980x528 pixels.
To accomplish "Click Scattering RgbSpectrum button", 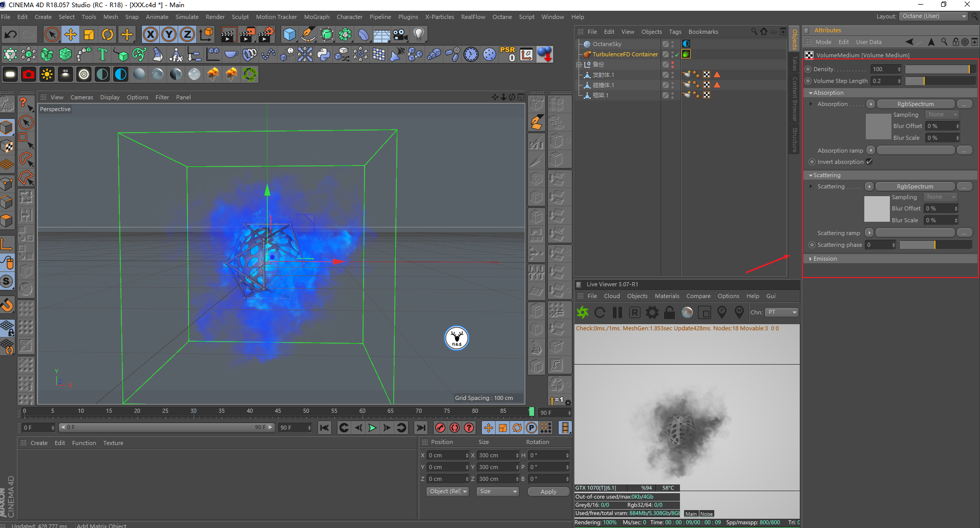I will 915,186.
